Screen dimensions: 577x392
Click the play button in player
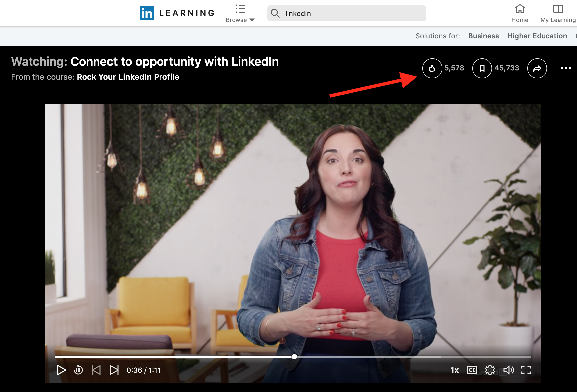pos(61,370)
